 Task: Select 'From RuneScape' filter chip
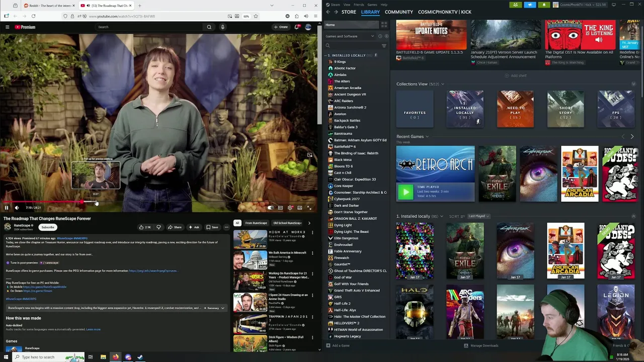[x=256, y=223]
